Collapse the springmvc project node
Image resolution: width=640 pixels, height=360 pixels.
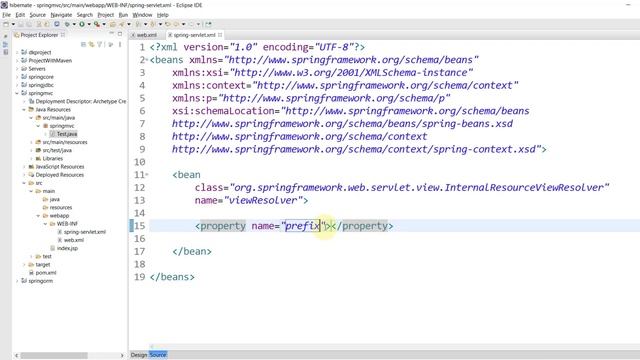[x=17, y=93]
